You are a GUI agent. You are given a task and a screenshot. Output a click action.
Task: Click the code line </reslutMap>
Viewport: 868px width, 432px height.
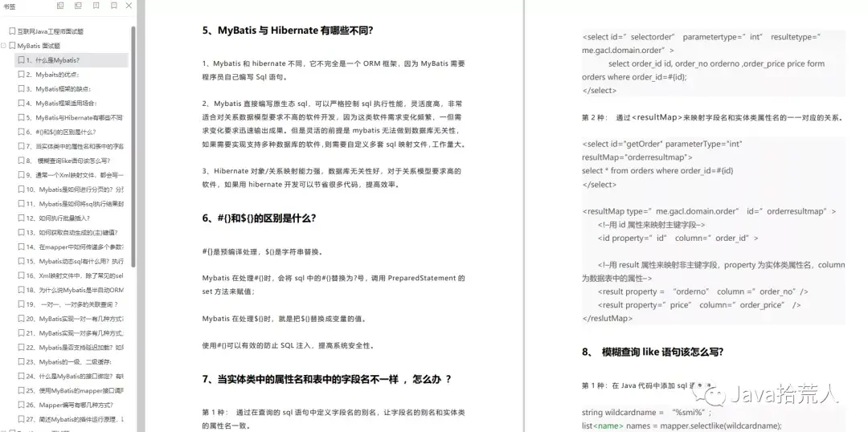coord(607,319)
